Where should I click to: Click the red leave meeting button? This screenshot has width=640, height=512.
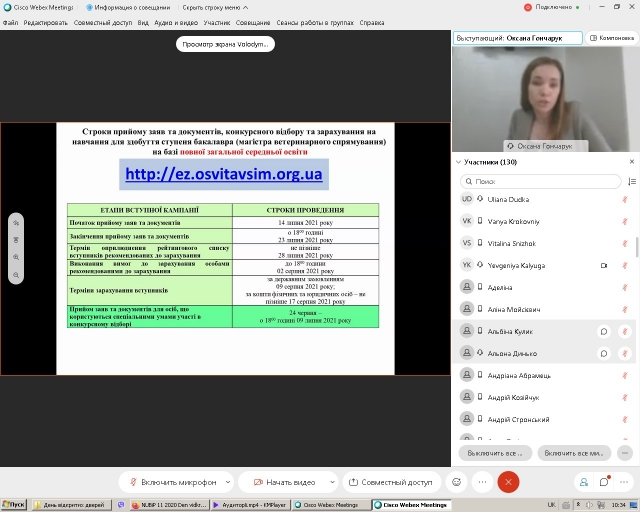click(508, 482)
